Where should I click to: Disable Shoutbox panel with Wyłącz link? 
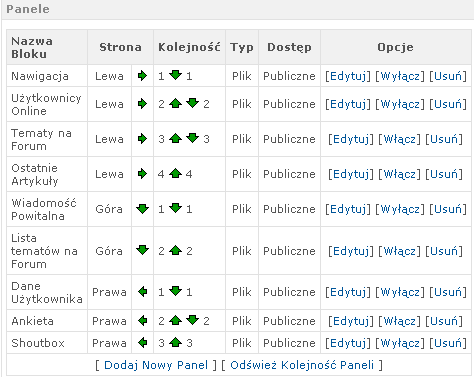tap(400, 343)
